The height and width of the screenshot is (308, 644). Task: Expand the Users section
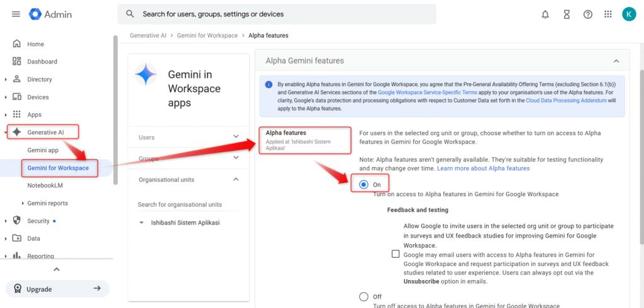coord(236,137)
